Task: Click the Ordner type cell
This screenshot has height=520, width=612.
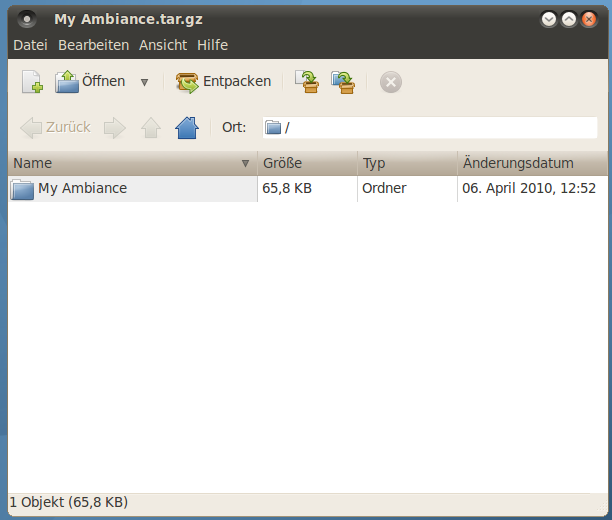Action: [x=384, y=188]
